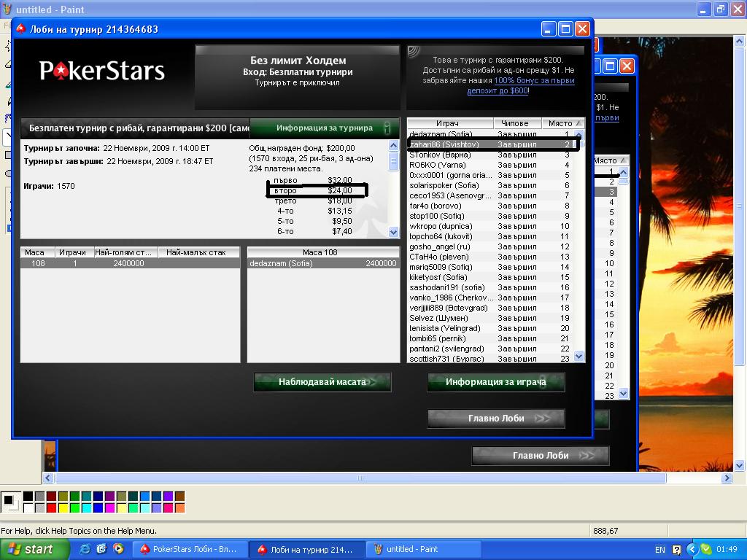The image size is (747, 560).
Task: Select player tenisista (Velingrad) in the list
Action: point(489,328)
